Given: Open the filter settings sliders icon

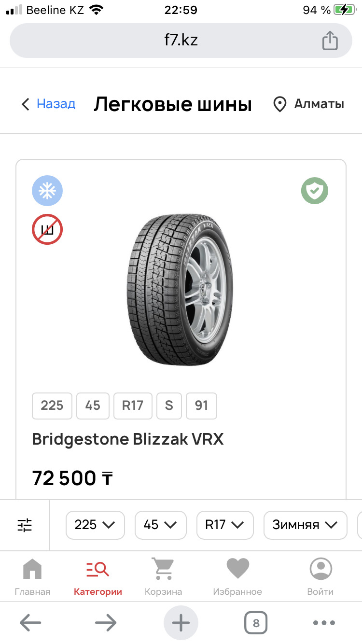Looking at the screenshot, I should click(25, 525).
